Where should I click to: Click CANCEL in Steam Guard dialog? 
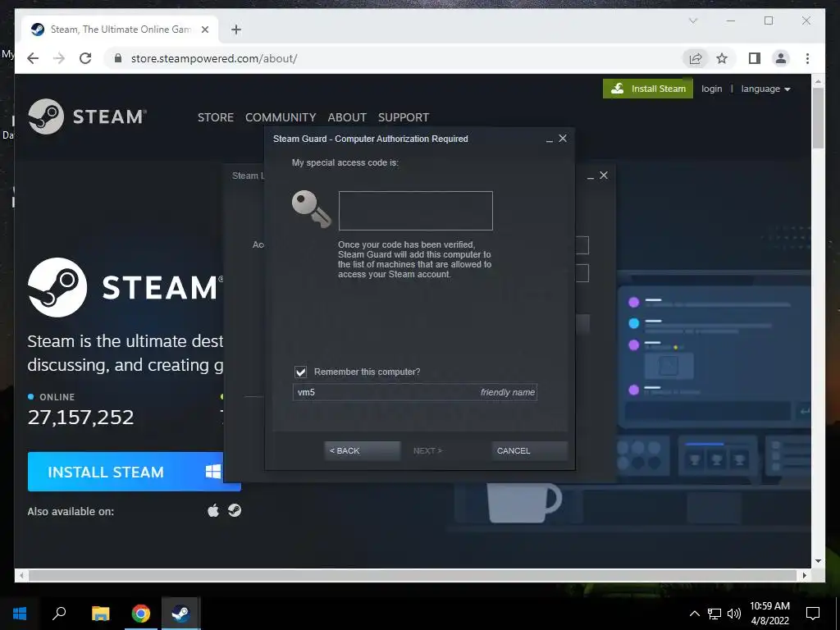[x=529, y=450]
